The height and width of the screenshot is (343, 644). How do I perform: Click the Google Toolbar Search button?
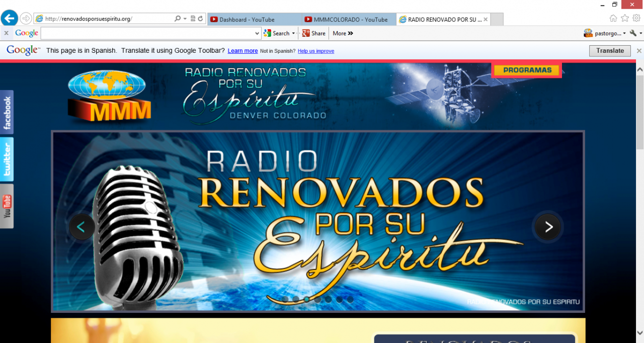tap(277, 33)
